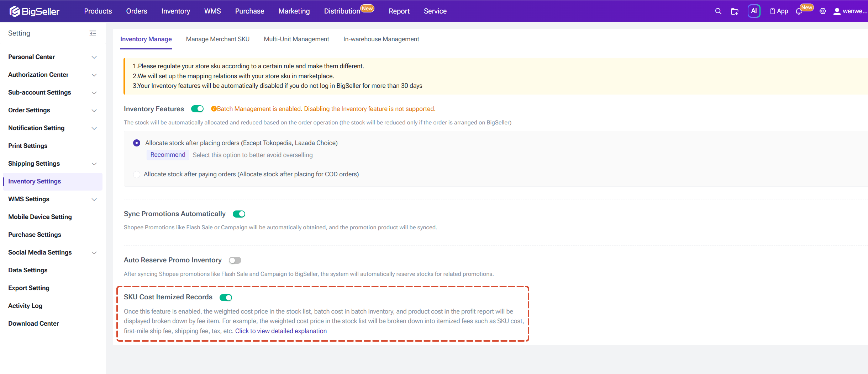The height and width of the screenshot is (374, 868).
Task: Open the notifications bell icon
Action: tap(799, 11)
